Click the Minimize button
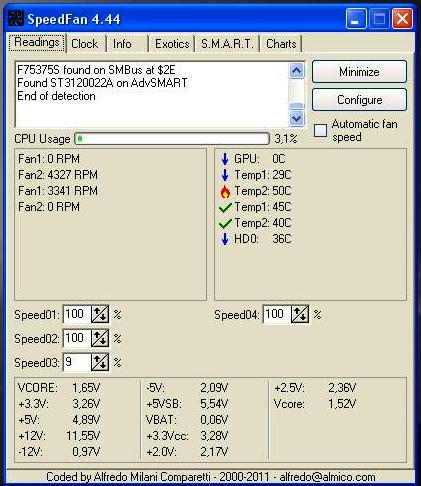Screen dimensions: 421x486 tap(359, 72)
